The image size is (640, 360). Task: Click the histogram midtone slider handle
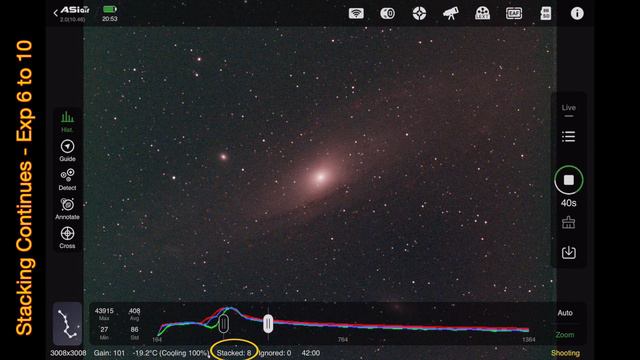coord(268,324)
